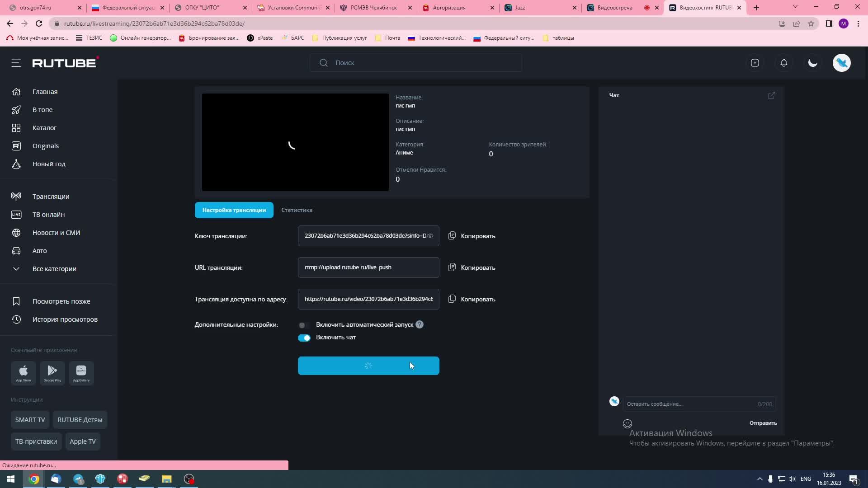Click the Отправить chat button
Screen dimensions: 868x488
coord(763,423)
